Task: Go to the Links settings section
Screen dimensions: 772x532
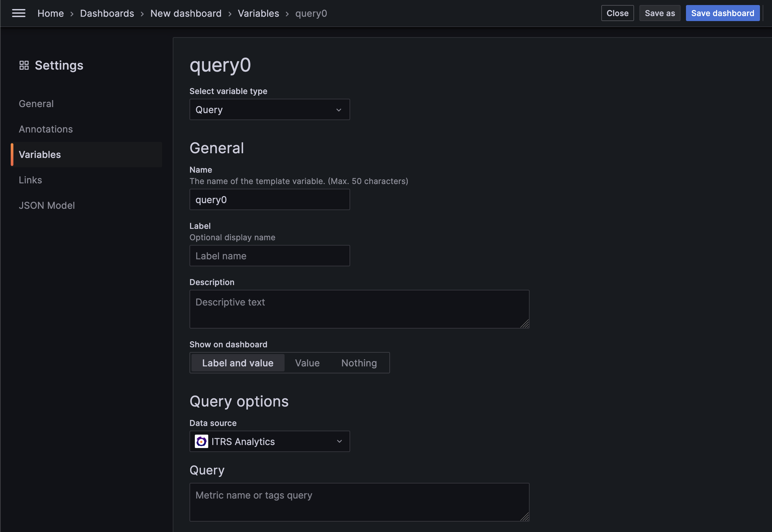Action: pos(30,180)
